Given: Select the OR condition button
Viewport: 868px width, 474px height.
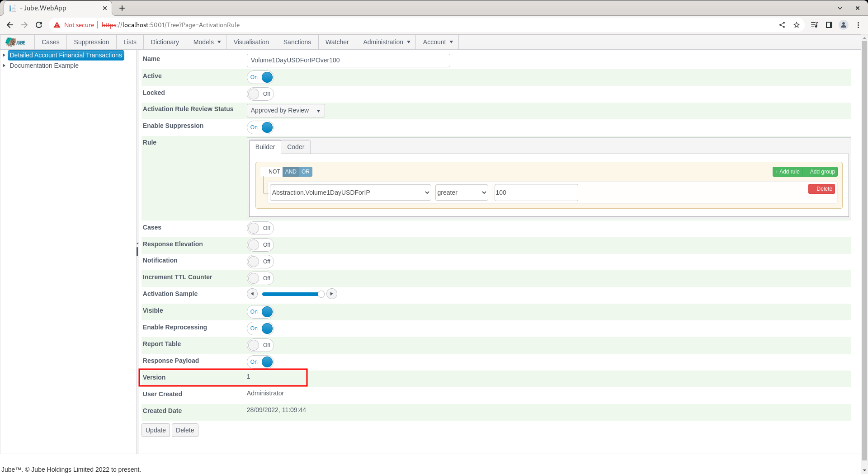Looking at the screenshot, I should pos(306,172).
